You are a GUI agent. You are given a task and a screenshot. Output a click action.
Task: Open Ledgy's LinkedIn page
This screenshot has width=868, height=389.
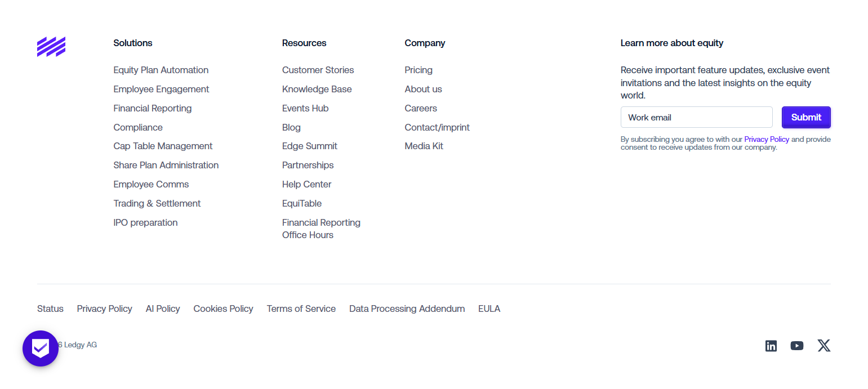coord(771,346)
